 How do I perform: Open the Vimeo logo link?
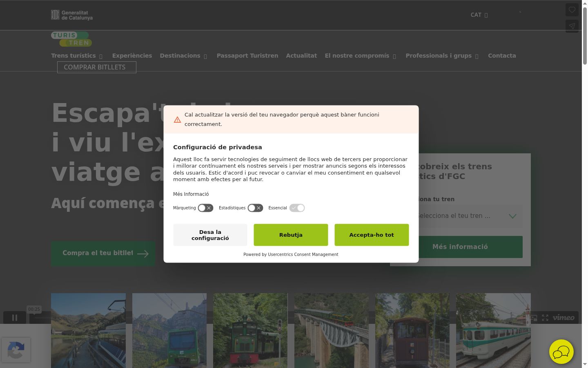tap(563, 317)
